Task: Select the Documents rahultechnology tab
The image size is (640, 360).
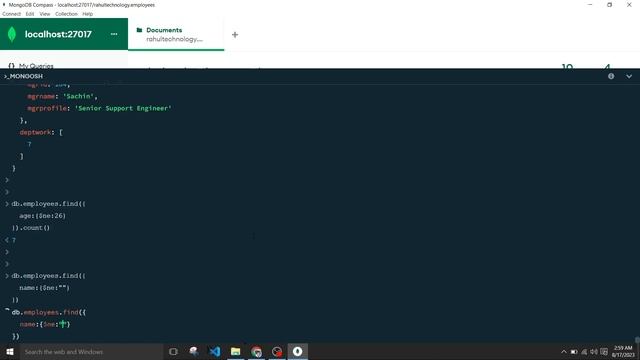Action: coord(176,35)
